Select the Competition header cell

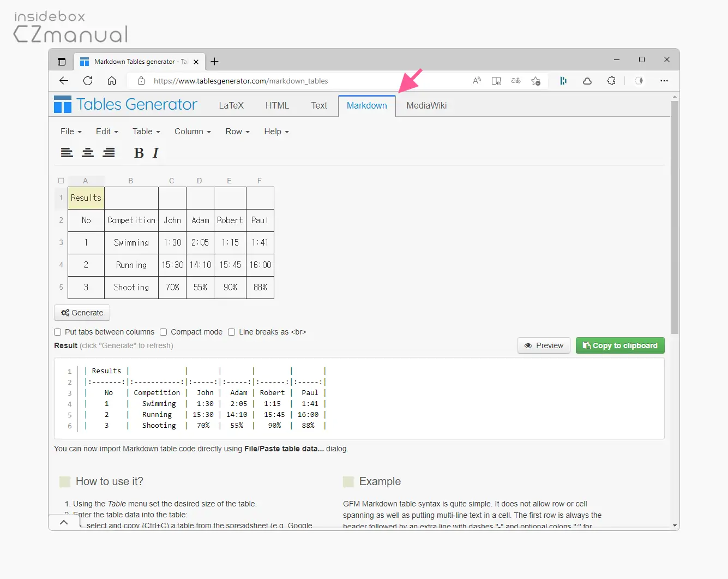point(131,220)
